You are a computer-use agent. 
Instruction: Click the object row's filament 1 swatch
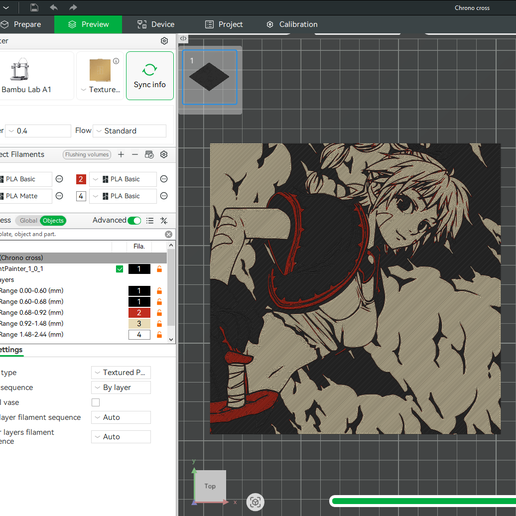click(x=139, y=269)
